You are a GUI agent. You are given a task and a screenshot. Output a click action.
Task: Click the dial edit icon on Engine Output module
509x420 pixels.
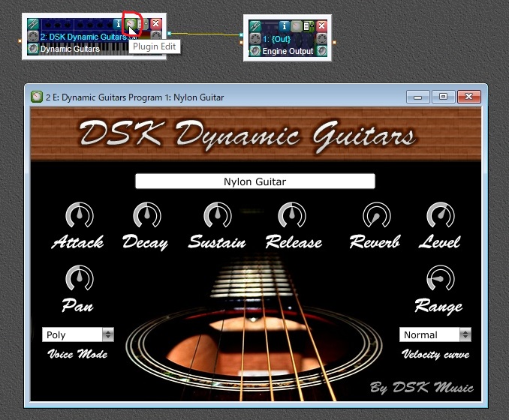(x=297, y=26)
